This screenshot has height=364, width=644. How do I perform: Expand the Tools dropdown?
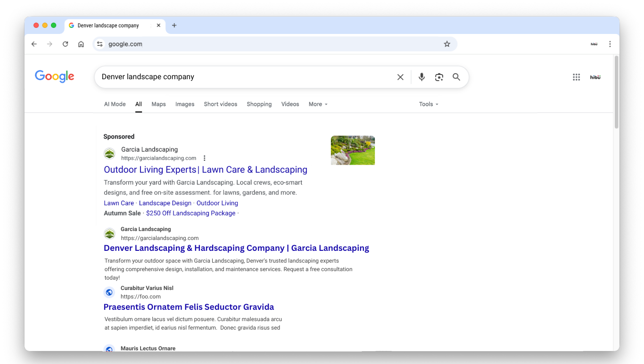tap(428, 104)
